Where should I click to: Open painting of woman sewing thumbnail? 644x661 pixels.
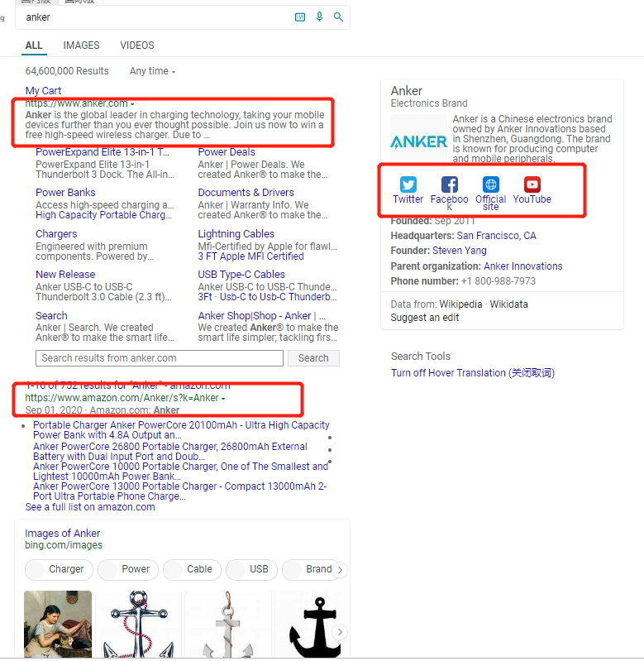coord(58,624)
